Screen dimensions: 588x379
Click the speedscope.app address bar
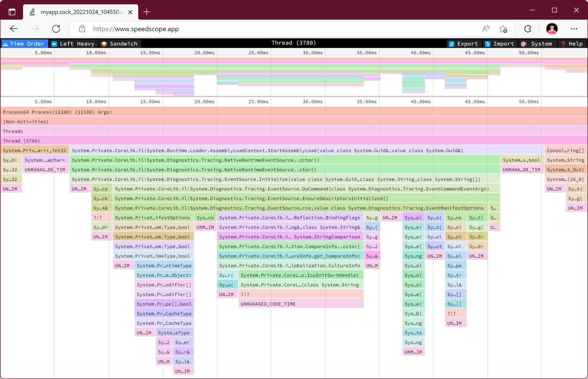[x=268, y=29]
